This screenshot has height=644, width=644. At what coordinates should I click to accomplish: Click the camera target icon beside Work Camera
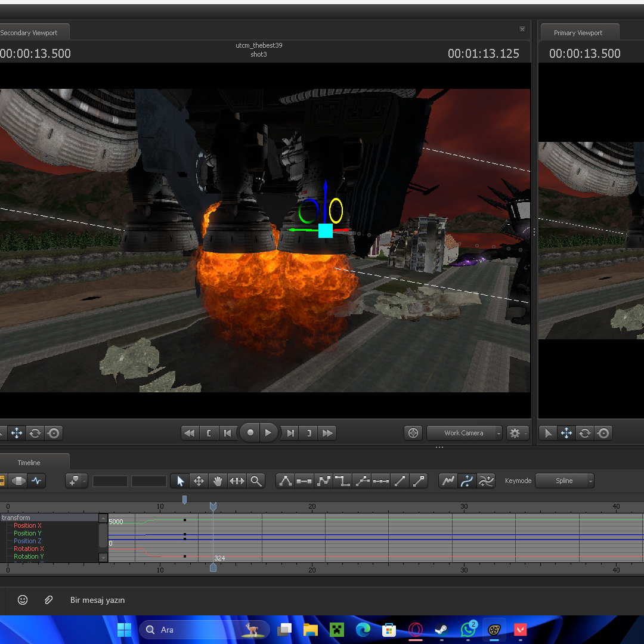click(413, 433)
